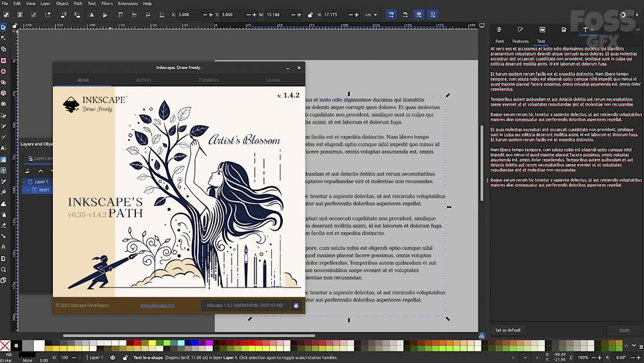Copy version string Inkscape 1.4.2 button
Image resolution: width=644 pixels, height=363 pixels.
[245, 306]
